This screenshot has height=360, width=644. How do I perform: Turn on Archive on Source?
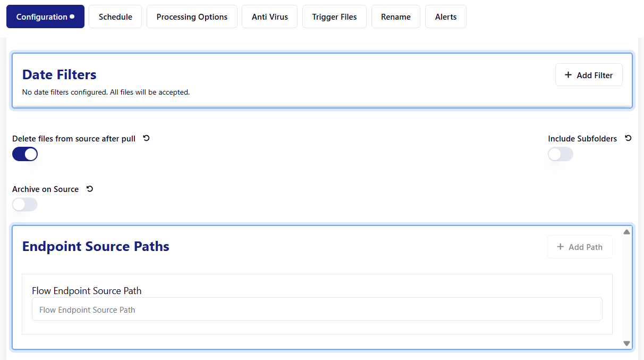[25, 205]
